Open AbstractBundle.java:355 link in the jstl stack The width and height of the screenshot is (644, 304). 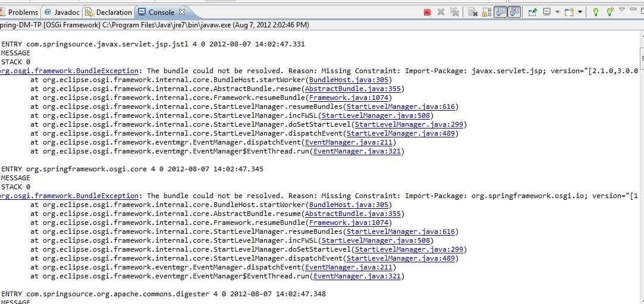point(353,89)
